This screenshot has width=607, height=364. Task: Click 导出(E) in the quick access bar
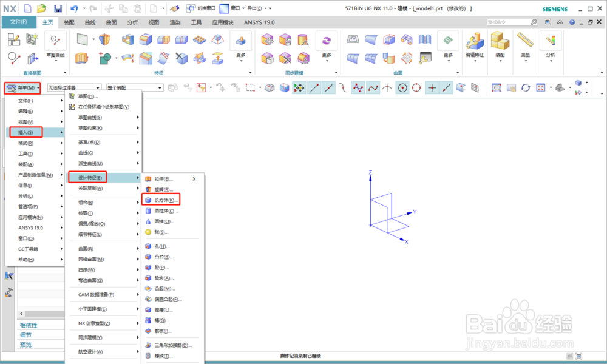click(x=254, y=8)
